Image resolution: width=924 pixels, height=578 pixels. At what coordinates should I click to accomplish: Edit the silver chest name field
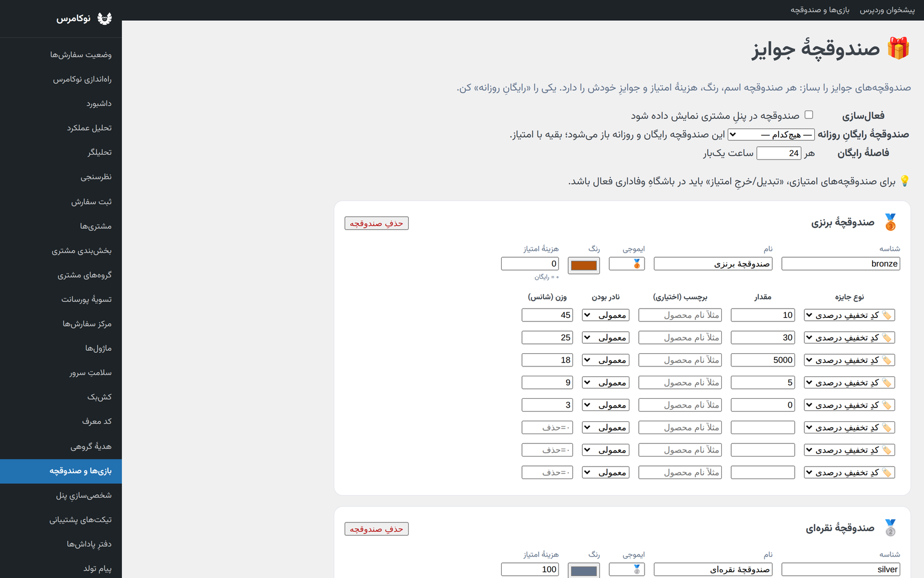(713, 569)
